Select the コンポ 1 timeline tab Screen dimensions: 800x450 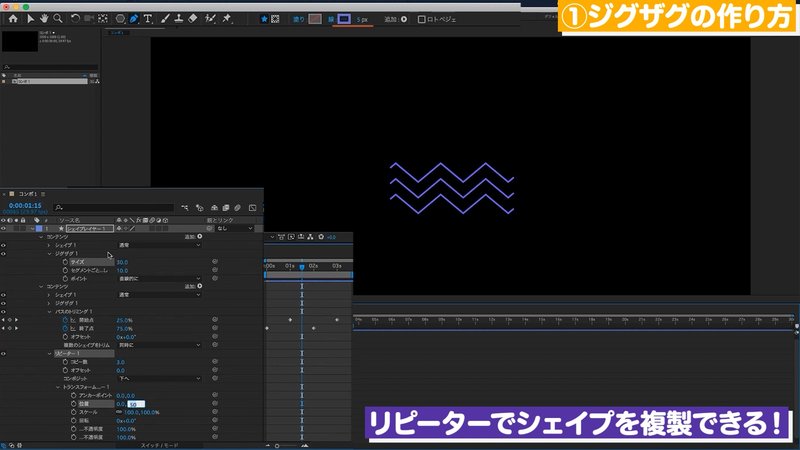tap(28, 194)
